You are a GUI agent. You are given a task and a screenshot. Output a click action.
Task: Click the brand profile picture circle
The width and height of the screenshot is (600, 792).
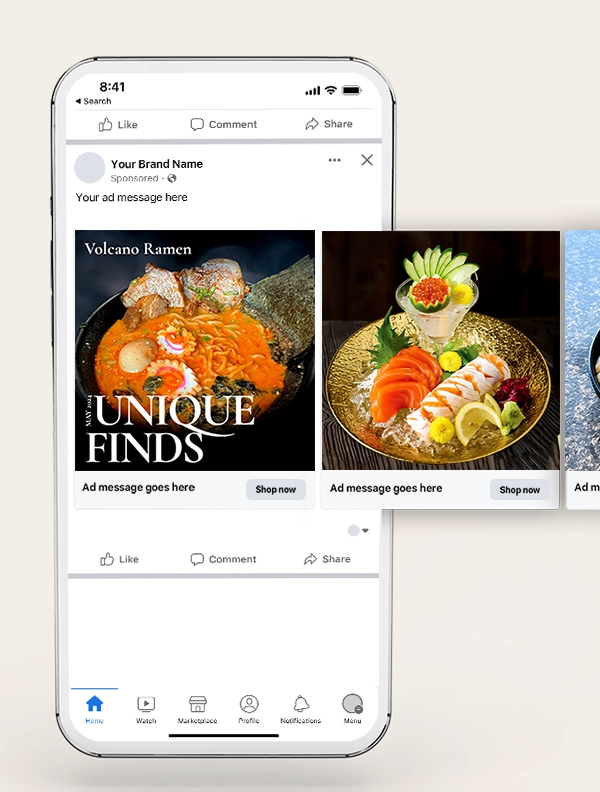pyautogui.click(x=90, y=168)
